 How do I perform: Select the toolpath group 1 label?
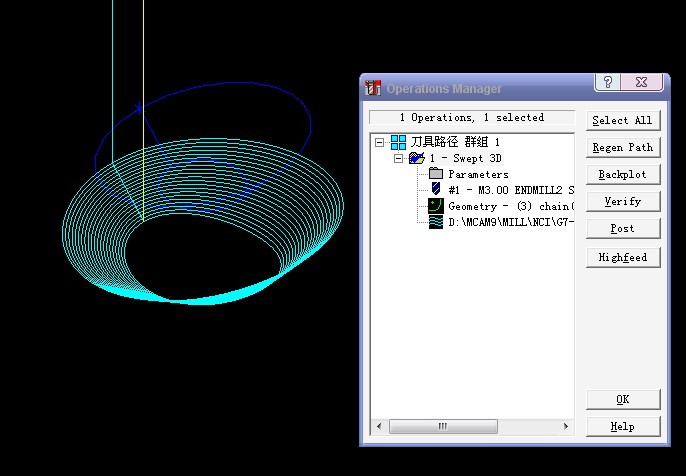pyautogui.click(x=455, y=142)
